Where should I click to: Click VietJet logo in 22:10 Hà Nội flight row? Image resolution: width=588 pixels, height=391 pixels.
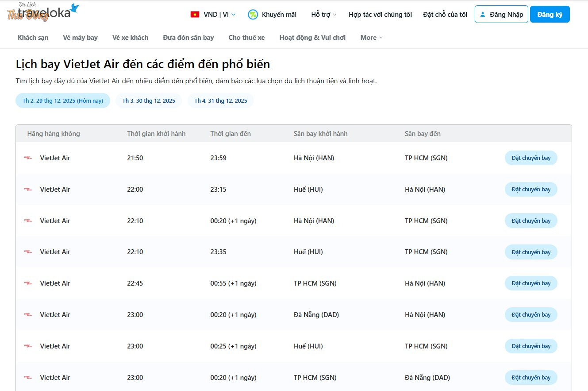tap(28, 221)
